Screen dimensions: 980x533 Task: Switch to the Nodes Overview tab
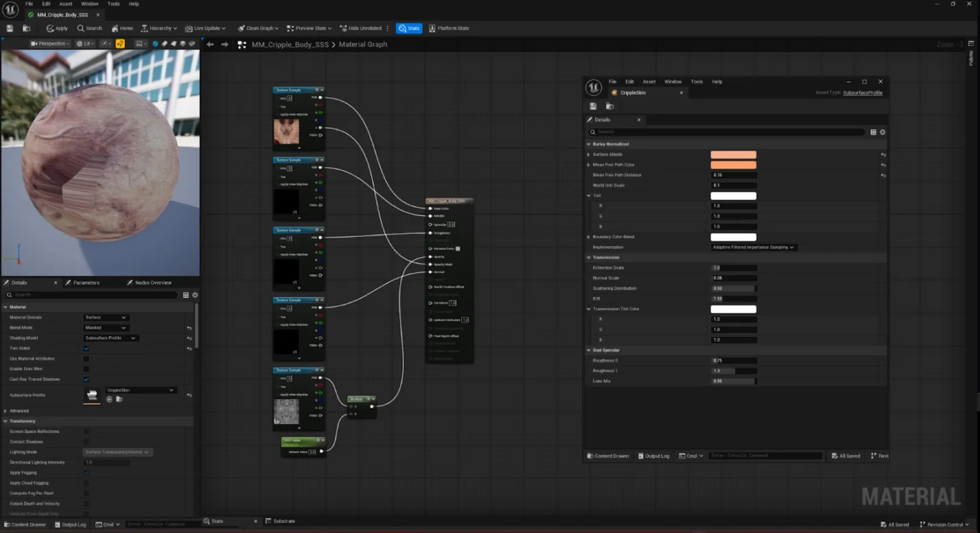pyautogui.click(x=149, y=283)
